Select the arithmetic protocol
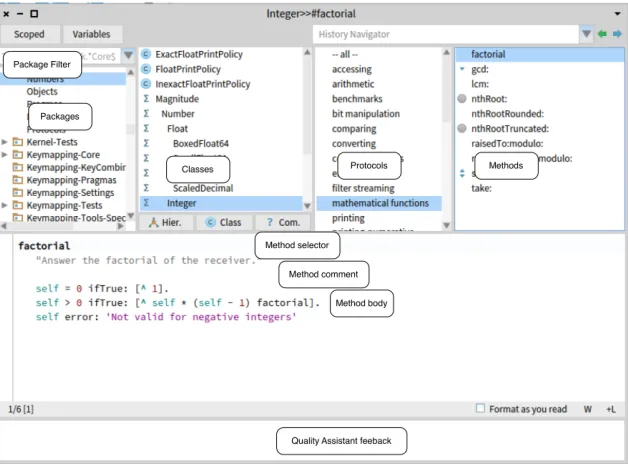The image size is (628, 464). coord(353,84)
